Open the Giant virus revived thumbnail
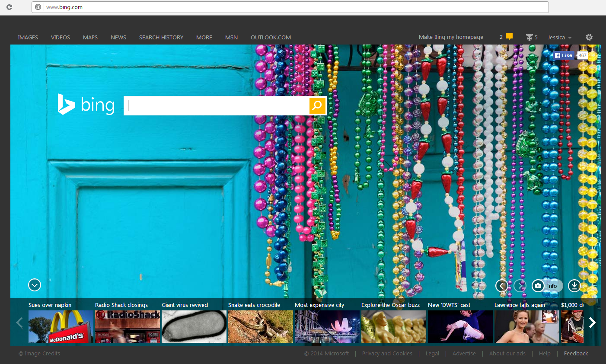 194,326
